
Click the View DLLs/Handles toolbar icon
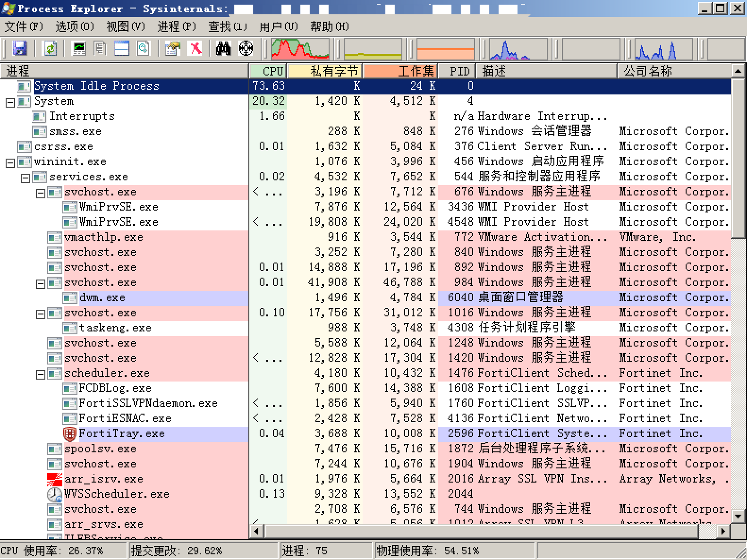point(143,48)
